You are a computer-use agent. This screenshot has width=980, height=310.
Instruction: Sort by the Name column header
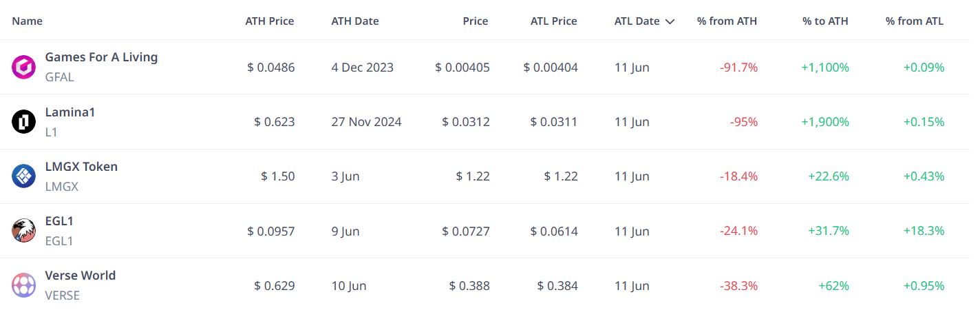pos(28,21)
